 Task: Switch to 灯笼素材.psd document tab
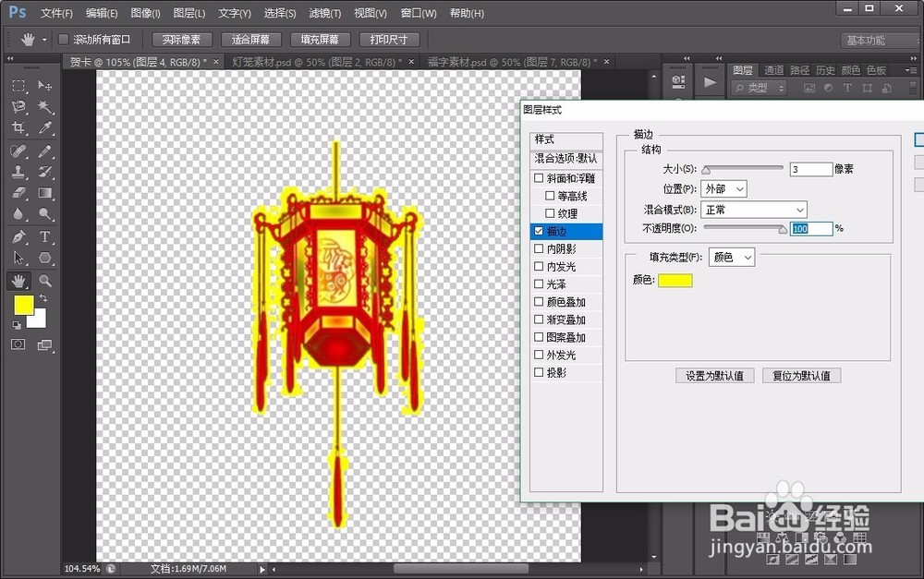[316, 62]
